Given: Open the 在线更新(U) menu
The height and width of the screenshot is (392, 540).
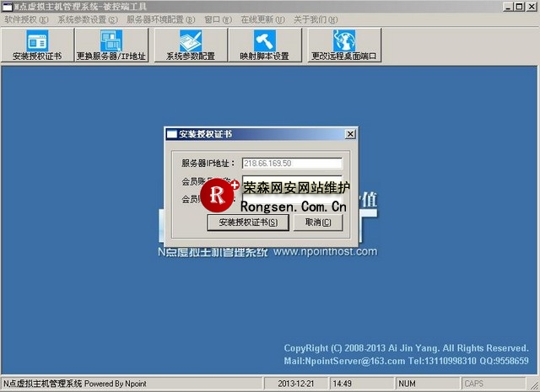Looking at the screenshot, I should 260,19.
